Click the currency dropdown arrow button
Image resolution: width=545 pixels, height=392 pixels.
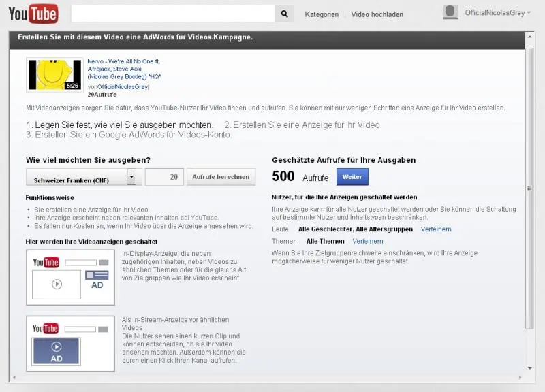[131, 178]
